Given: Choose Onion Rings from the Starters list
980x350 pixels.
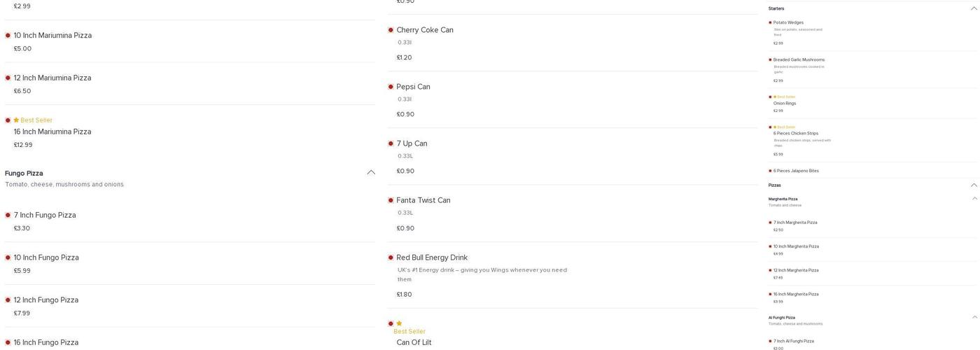Looking at the screenshot, I should tap(785, 104).
